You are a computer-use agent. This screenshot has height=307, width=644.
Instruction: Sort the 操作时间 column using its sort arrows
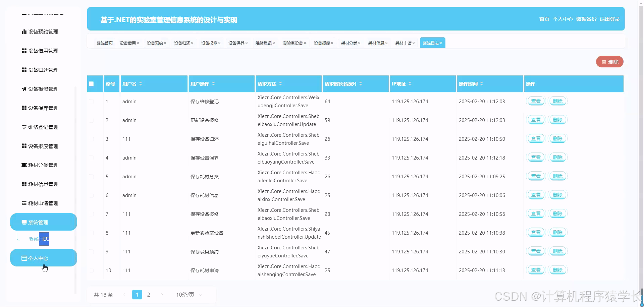(482, 84)
